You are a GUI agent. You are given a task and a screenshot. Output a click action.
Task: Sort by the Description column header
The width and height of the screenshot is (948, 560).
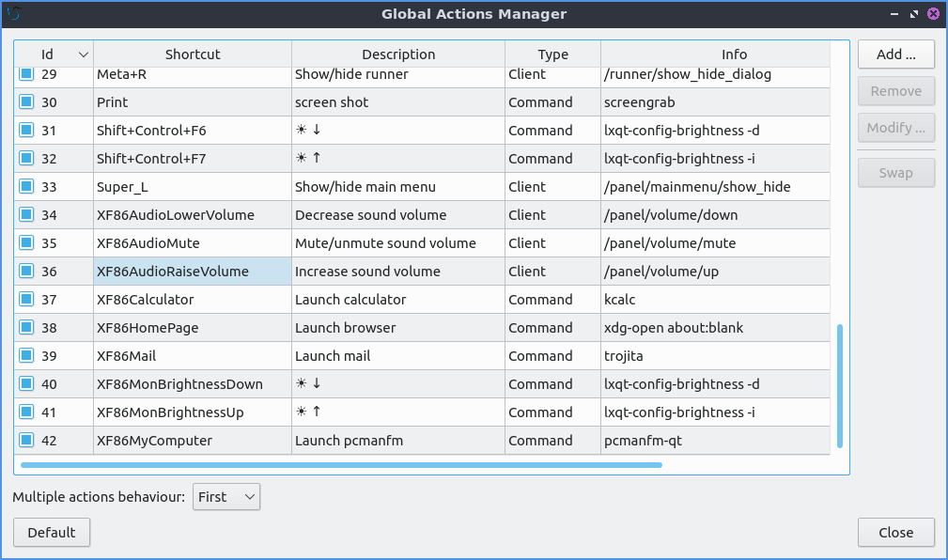point(398,54)
